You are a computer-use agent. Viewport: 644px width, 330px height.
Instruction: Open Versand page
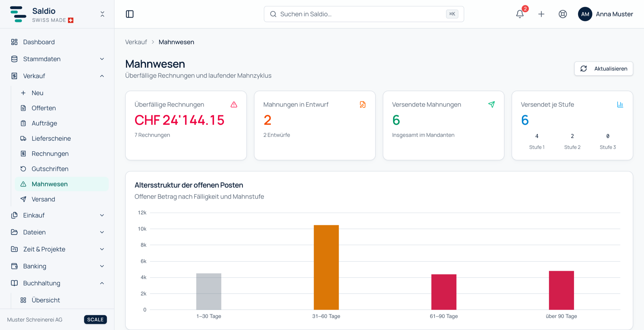62,199
